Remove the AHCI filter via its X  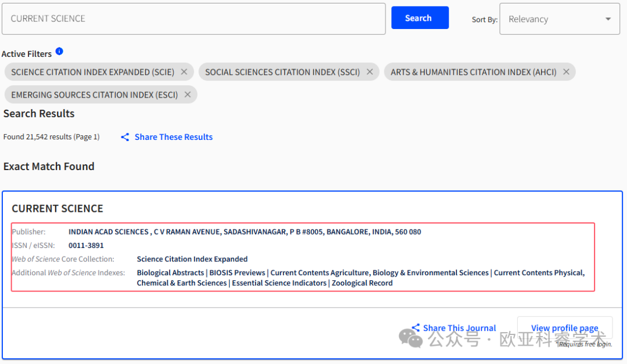tap(566, 72)
